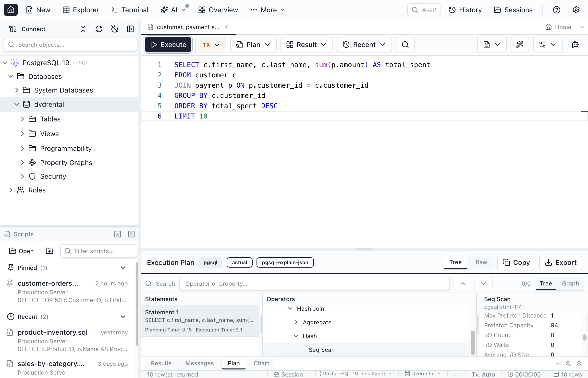Copy the execution plan

point(516,262)
